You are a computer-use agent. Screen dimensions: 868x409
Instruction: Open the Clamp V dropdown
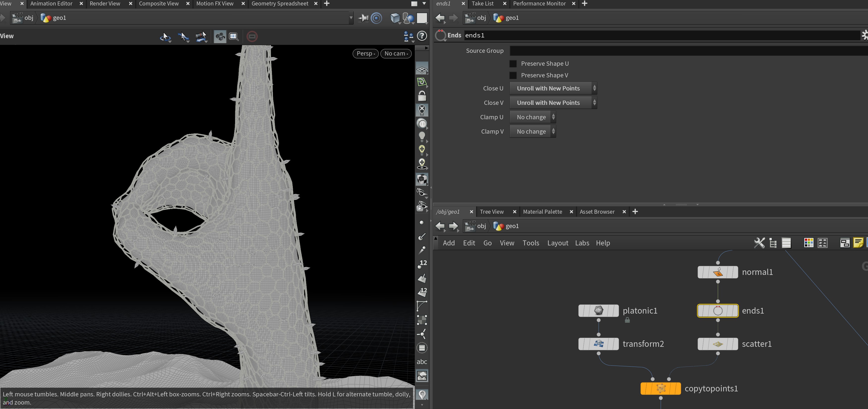click(x=532, y=131)
